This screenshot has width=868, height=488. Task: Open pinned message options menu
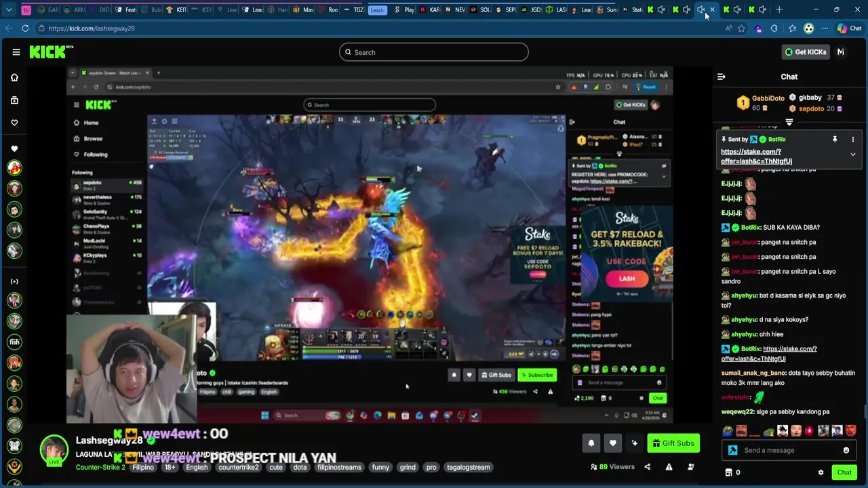(x=853, y=139)
